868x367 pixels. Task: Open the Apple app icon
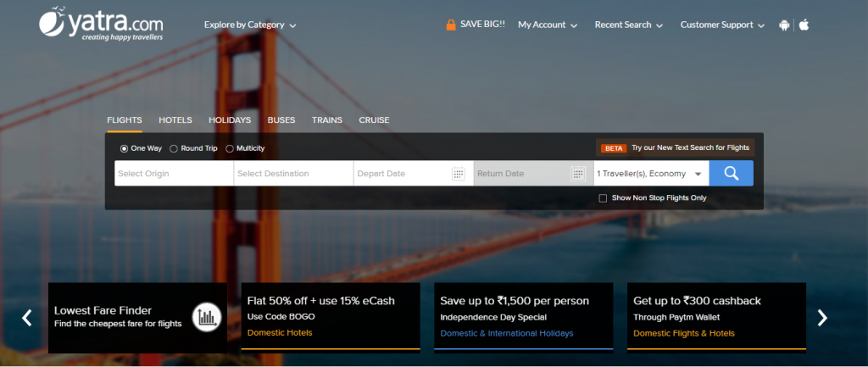804,25
